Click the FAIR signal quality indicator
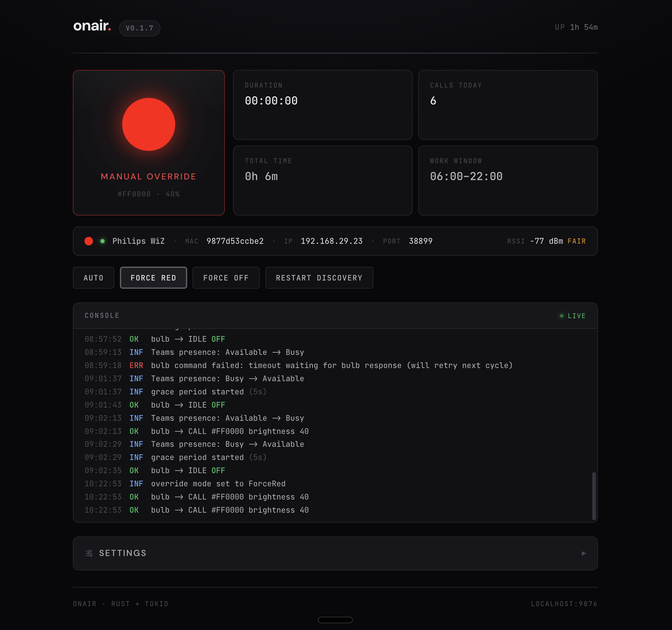The image size is (672, 630). click(577, 241)
